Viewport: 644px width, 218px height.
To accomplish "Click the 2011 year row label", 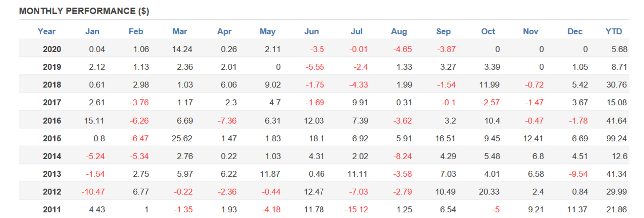I will [x=52, y=209].
